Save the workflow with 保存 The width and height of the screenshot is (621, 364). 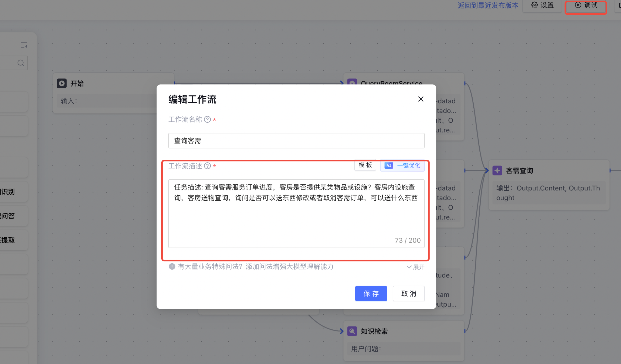(x=371, y=293)
